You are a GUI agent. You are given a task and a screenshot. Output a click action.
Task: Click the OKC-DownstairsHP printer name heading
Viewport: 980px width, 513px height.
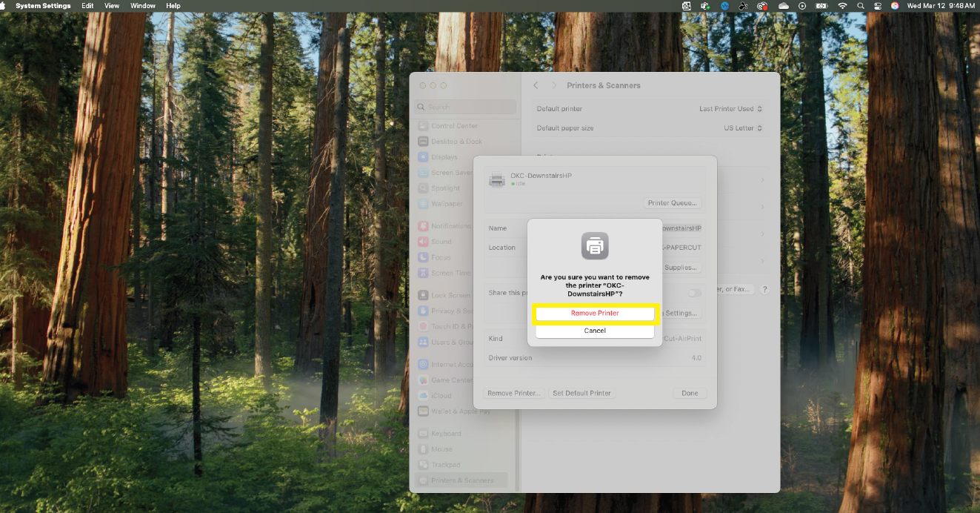pos(541,176)
